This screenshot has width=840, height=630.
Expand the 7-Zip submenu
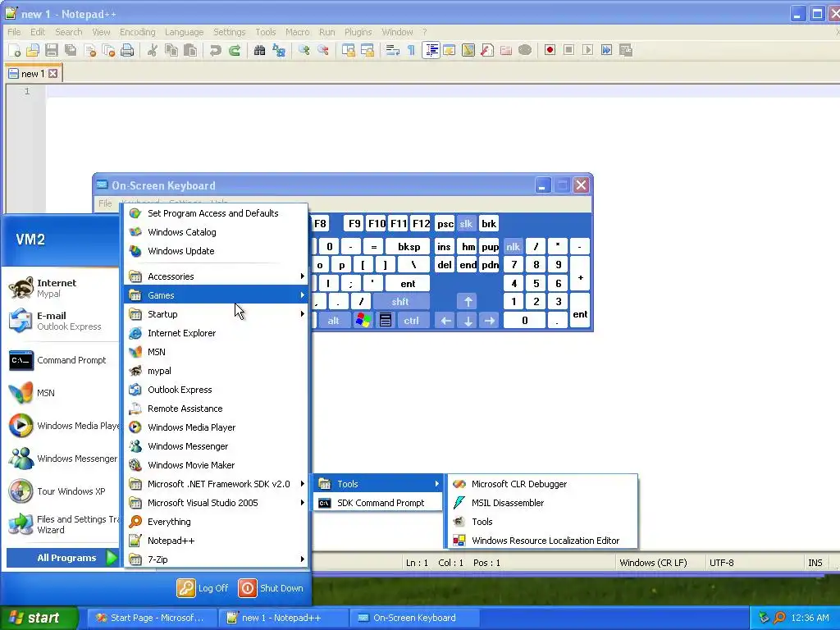[217, 559]
